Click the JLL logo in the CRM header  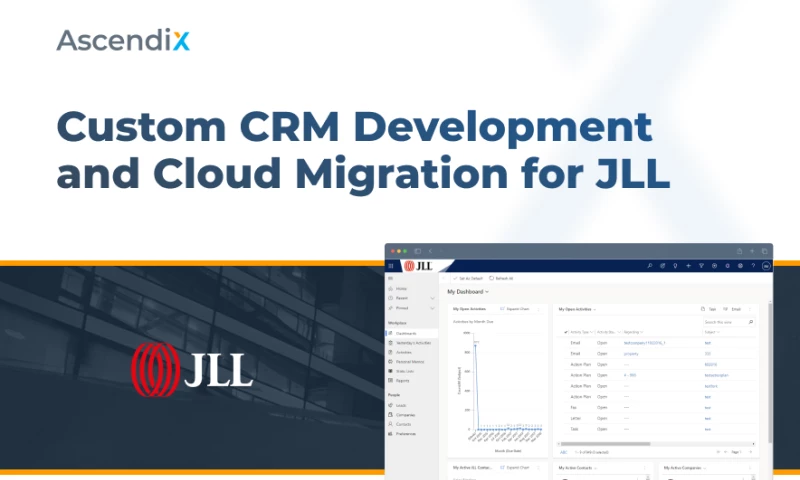[x=418, y=266]
